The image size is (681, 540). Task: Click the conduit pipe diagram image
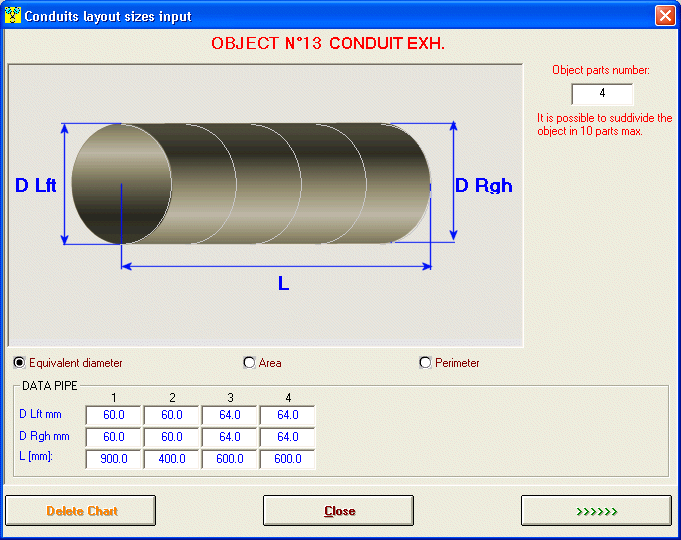[265, 205]
